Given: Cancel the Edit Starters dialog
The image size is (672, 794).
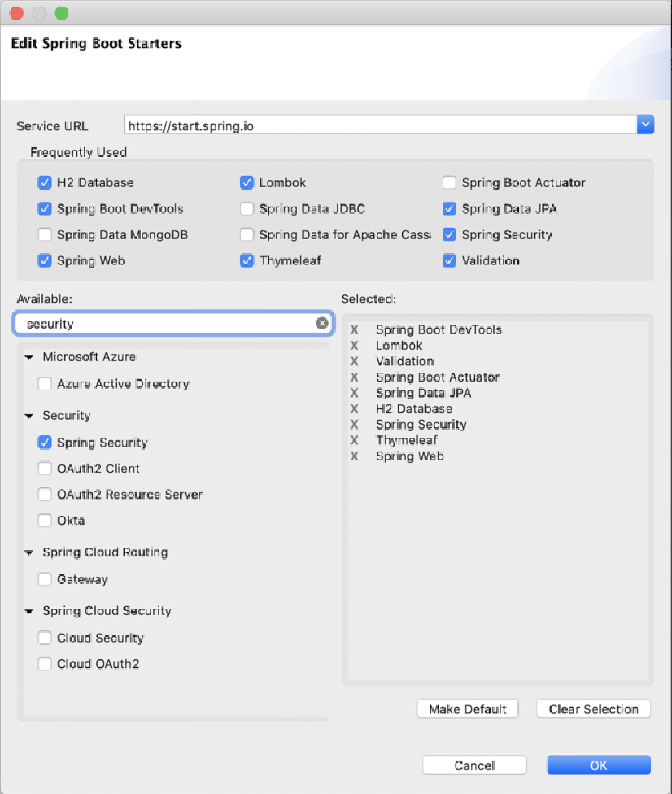Looking at the screenshot, I should tap(474, 766).
